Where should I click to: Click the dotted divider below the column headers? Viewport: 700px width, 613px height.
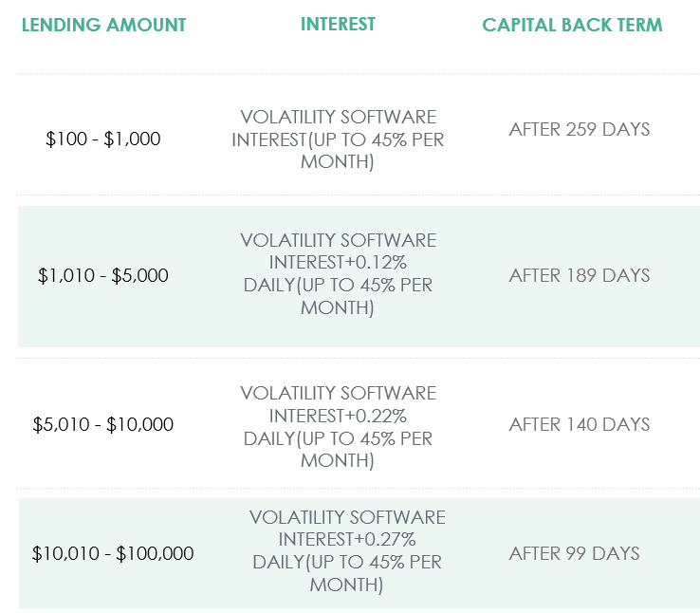[x=359, y=74]
